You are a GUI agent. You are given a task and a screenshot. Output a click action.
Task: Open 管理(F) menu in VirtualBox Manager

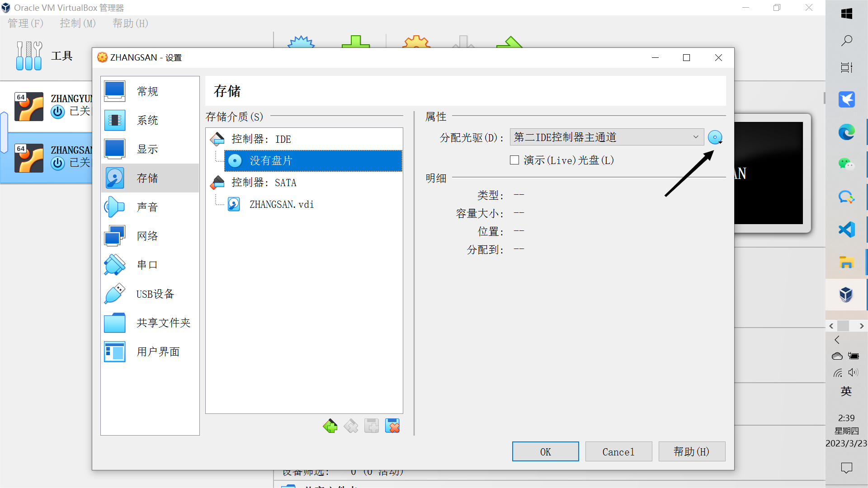click(25, 23)
